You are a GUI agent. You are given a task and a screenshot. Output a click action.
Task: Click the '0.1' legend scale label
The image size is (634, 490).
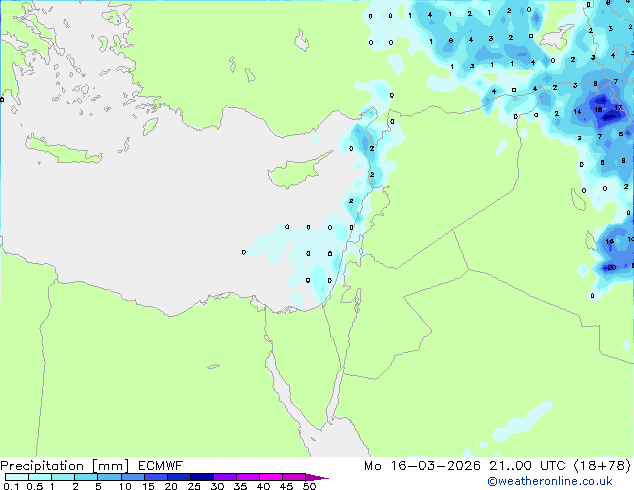[x=11, y=486]
